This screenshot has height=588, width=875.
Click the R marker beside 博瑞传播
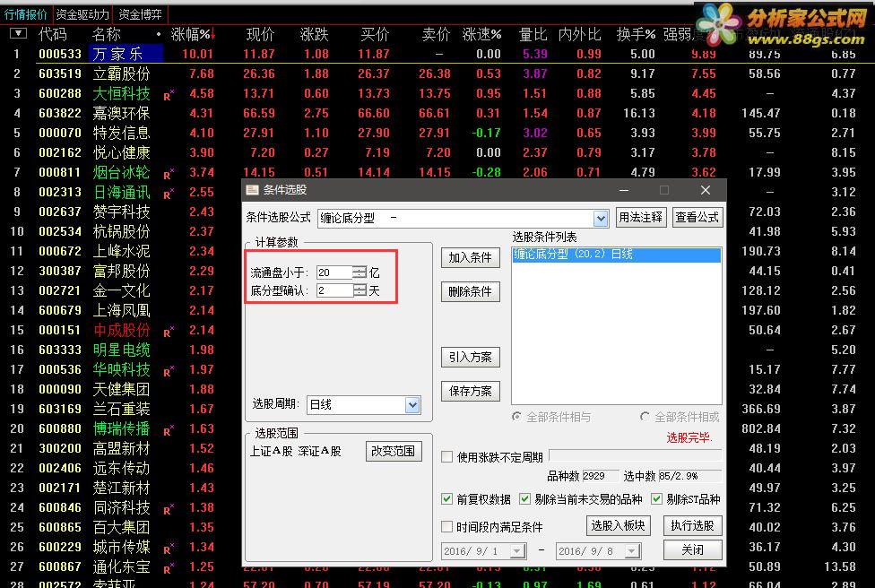tap(169, 430)
